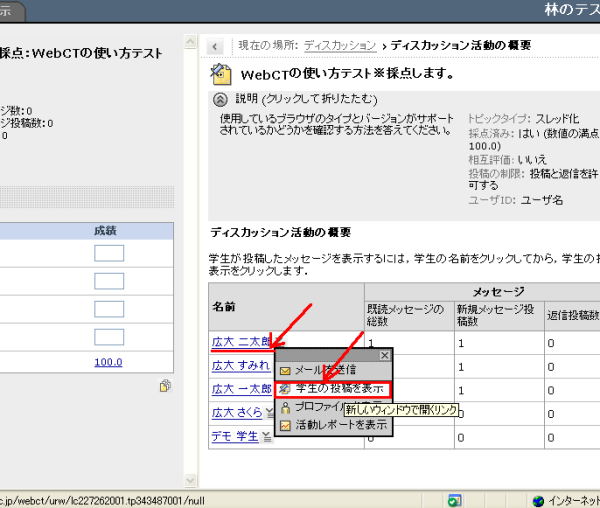
Task: Click the third grade input box
Action: point(109,309)
